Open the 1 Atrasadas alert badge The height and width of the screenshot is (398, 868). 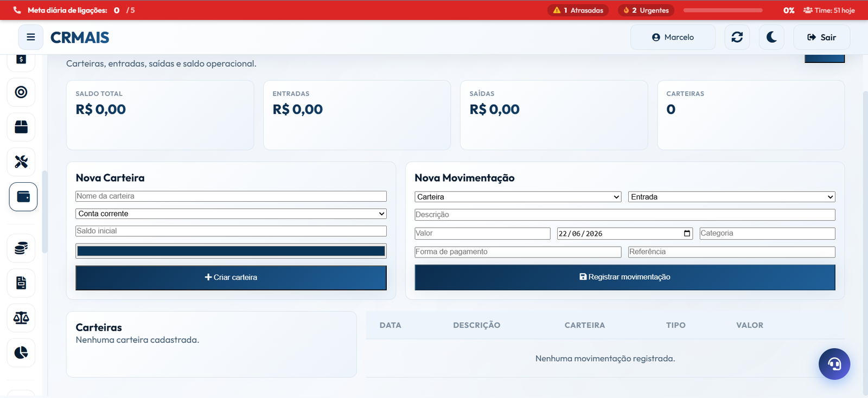[578, 10]
